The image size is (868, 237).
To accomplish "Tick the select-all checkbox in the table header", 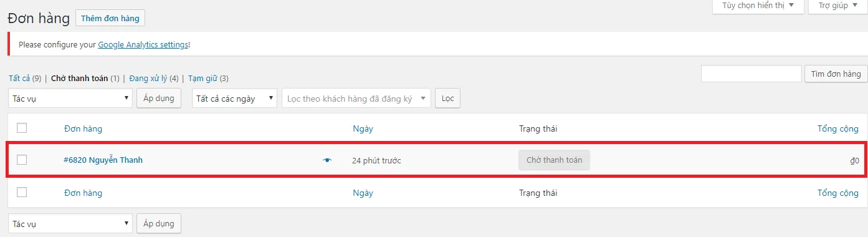I will [x=22, y=128].
